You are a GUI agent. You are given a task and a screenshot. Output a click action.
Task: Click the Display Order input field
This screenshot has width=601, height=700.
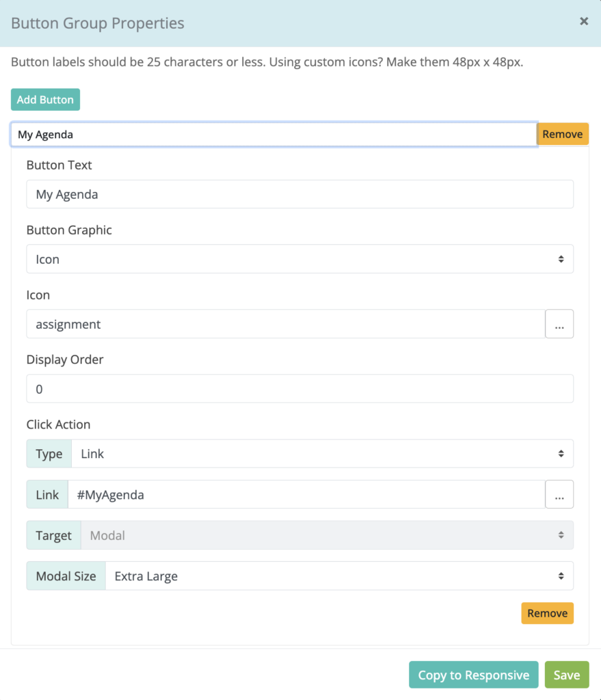click(299, 389)
